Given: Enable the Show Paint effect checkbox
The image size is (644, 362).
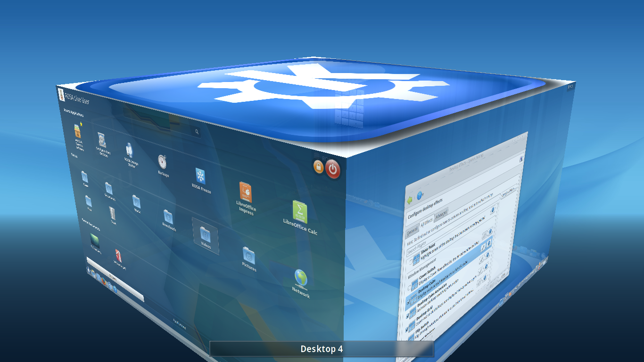Looking at the screenshot, I should point(411,262).
